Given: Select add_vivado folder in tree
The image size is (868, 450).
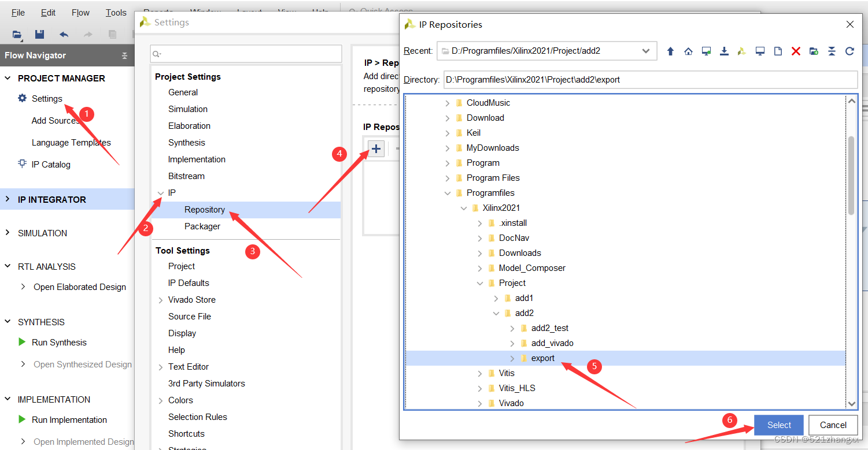Looking at the screenshot, I should pos(552,343).
